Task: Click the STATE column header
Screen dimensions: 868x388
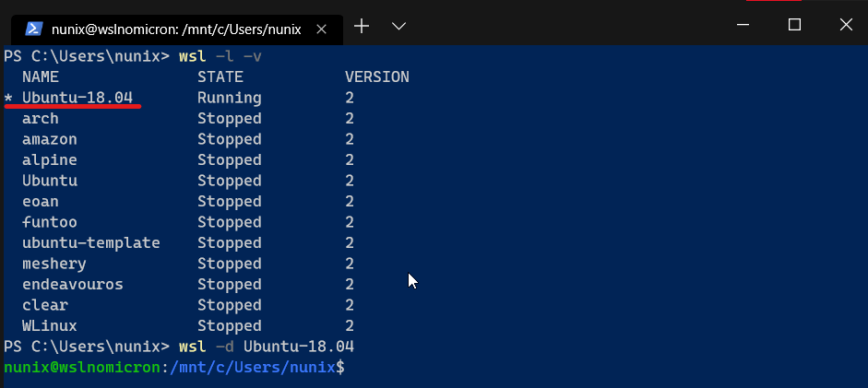Action: point(220,76)
